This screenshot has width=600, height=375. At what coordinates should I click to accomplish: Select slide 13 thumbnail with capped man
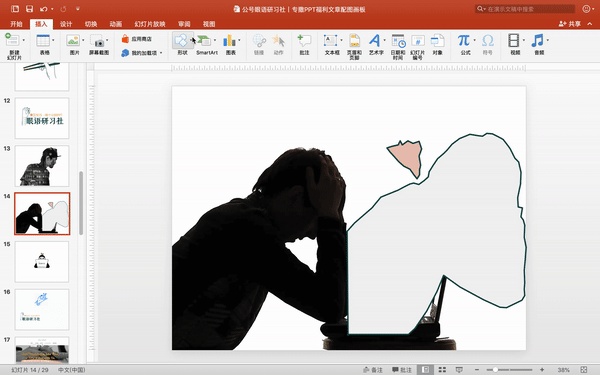click(x=42, y=166)
